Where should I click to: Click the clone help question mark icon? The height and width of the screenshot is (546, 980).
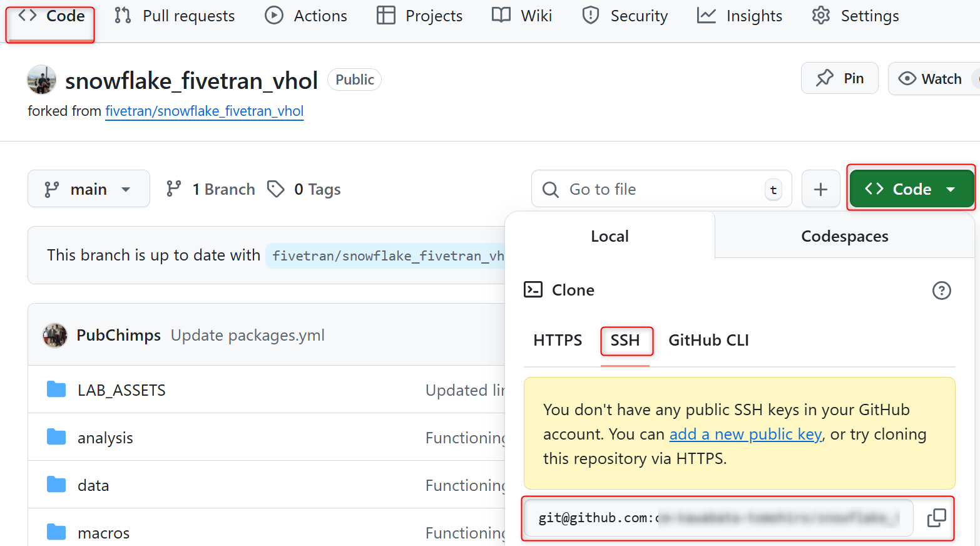[x=941, y=290]
